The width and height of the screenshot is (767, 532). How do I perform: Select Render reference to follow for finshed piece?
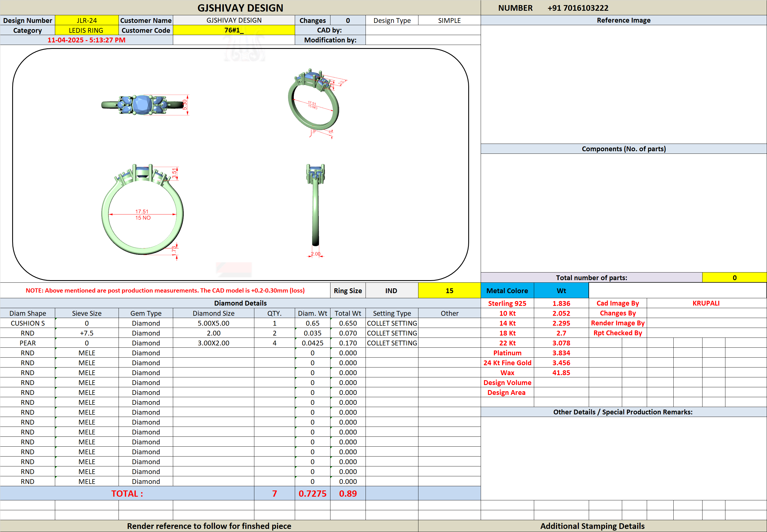coord(209,526)
